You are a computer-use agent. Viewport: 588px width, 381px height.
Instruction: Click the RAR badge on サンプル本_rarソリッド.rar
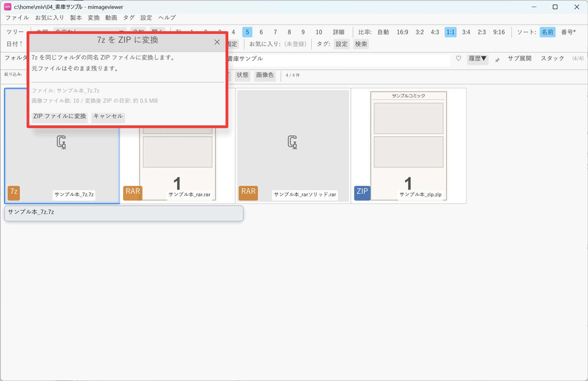(248, 193)
